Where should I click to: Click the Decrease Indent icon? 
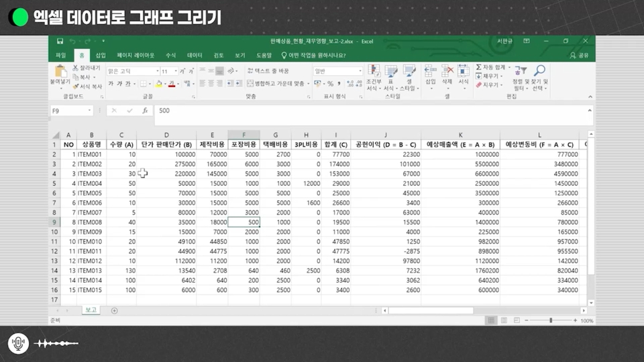pyautogui.click(x=229, y=83)
